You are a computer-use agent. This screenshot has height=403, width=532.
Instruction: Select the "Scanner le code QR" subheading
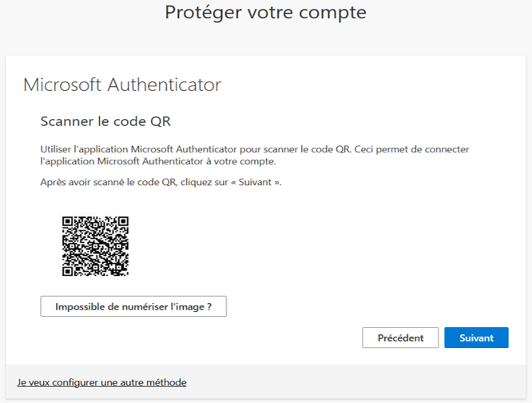pos(105,121)
